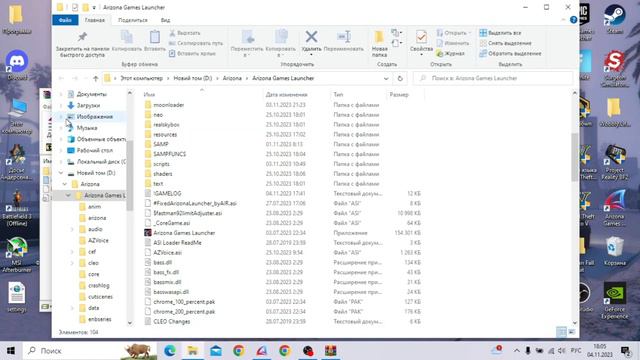Click the Copy to icon
The width and height of the screenshot is (640, 360).
(x=280, y=43)
